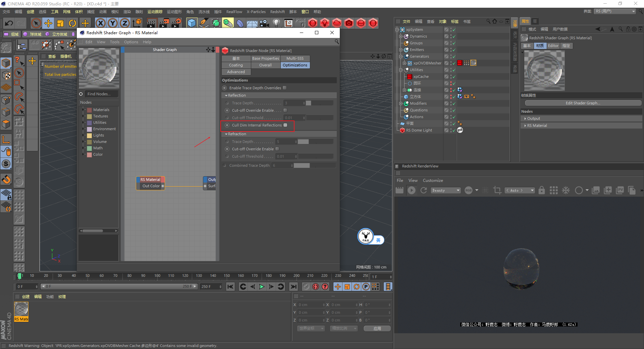The width and height of the screenshot is (644, 349).
Task: Click the Edit Shader Graph button
Action: (583, 103)
